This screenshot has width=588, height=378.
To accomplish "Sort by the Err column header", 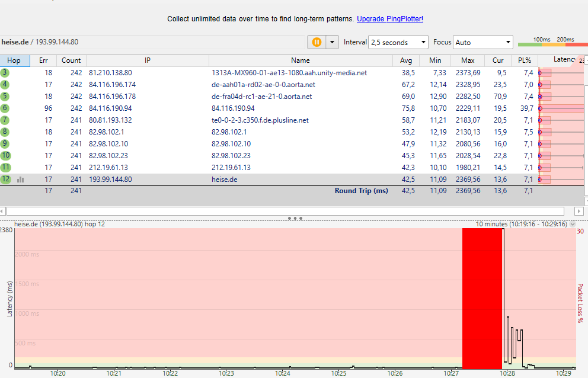I will pyautogui.click(x=43, y=60).
